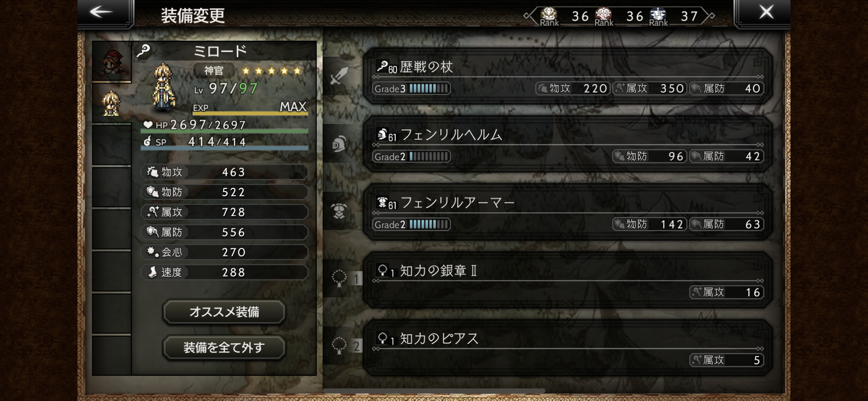
Task: Select accessory slot 1 icon
Action: pyautogui.click(x=339, y=278)
